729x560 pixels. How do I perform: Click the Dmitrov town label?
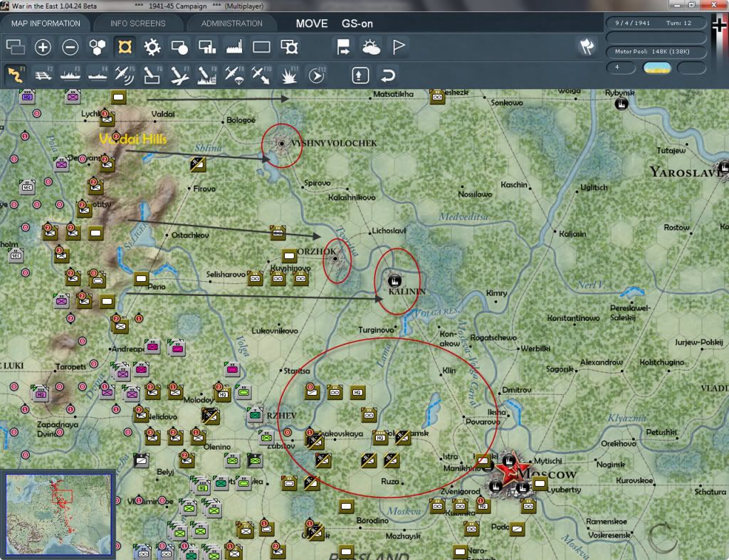tap(517, 390)
